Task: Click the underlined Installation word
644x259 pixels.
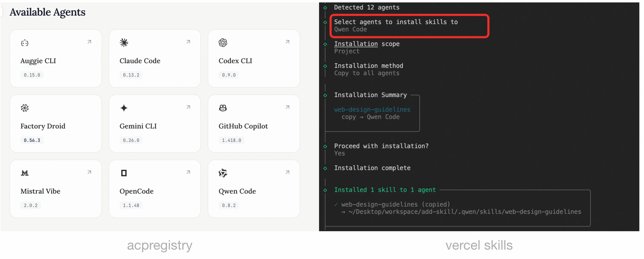Action: (x=356, y=44)
